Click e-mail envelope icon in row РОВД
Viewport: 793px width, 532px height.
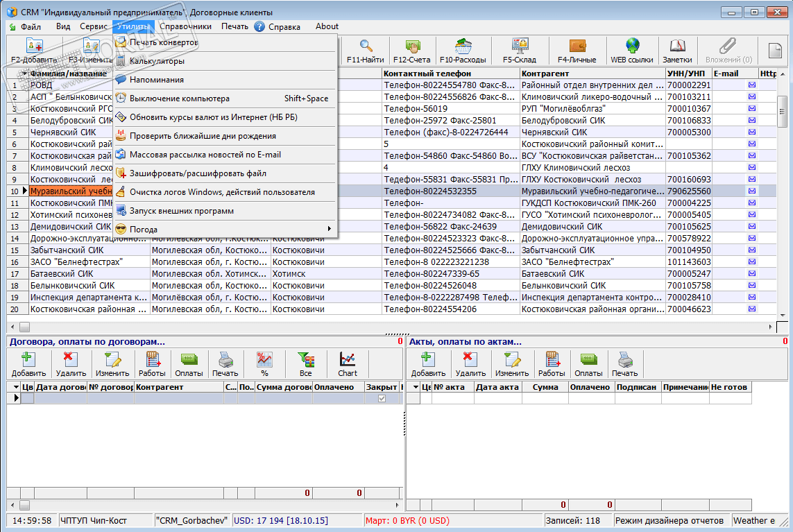[752, 85]
